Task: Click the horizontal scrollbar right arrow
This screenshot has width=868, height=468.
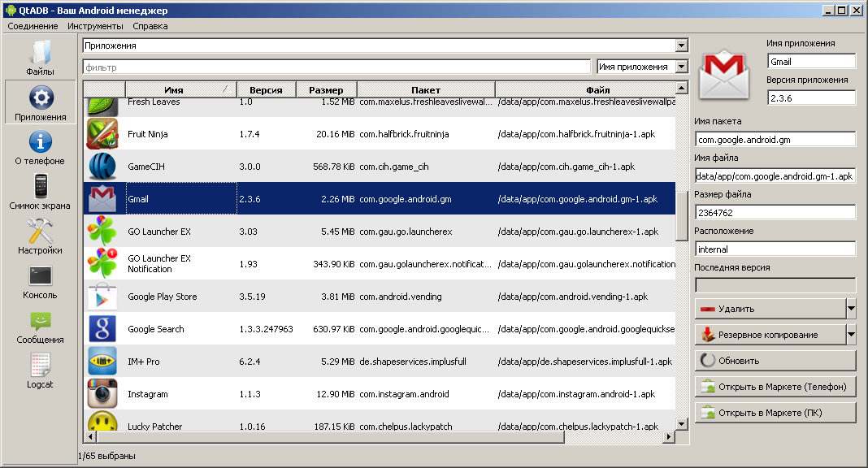Action: [x=669, y=437]
